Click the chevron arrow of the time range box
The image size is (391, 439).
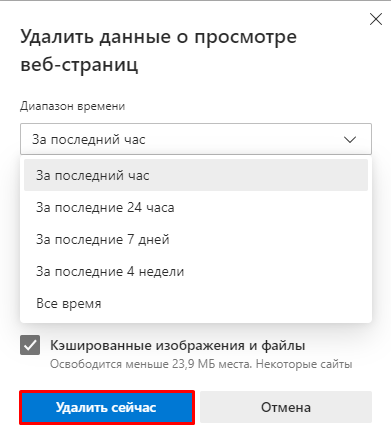point(350,139)
